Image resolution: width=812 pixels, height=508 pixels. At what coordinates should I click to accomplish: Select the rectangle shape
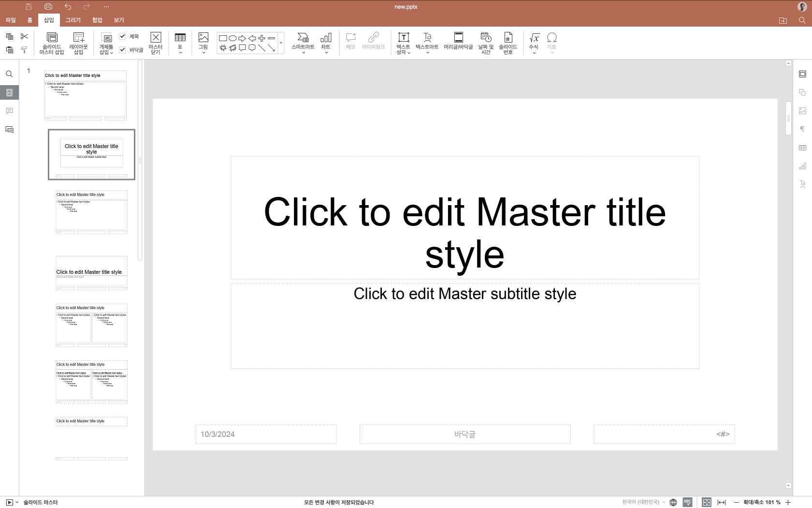pos(223,38)
